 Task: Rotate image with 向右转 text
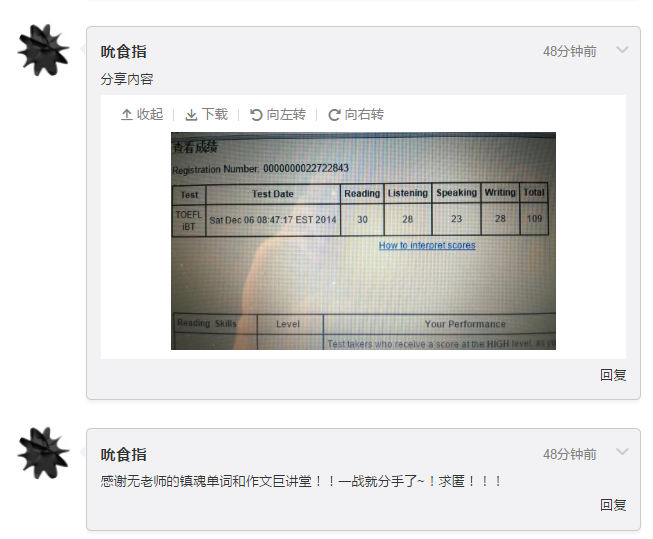click(x=364, y=114)
